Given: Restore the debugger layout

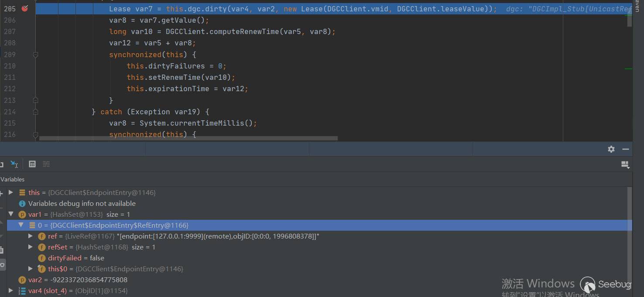Looking at the screenshot, I should tap(625, 164).
